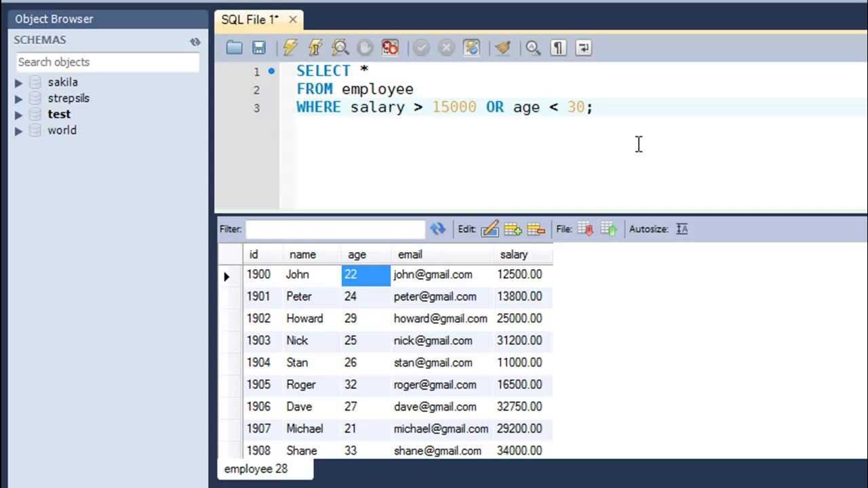Image resolution: width=868 pixels, height=488 pixels.
Task: Select cell john@gmail.com
Action: pos(441,274)
